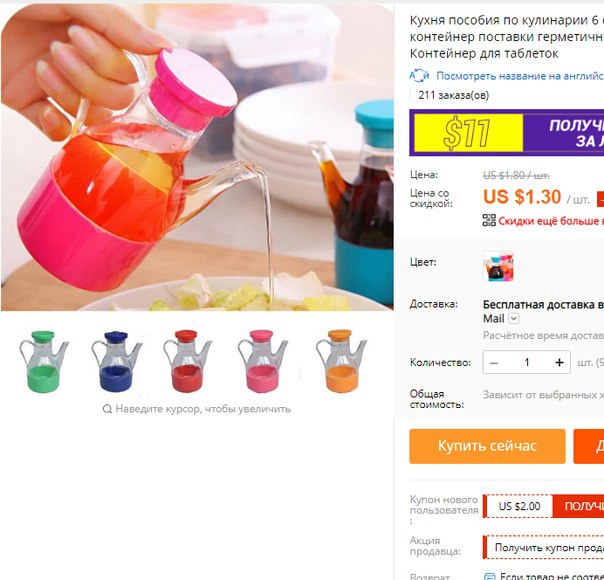The image size is (604, 580).
Task: Expand the Mail shipping method dropdown
Action: tap(514, 318)
